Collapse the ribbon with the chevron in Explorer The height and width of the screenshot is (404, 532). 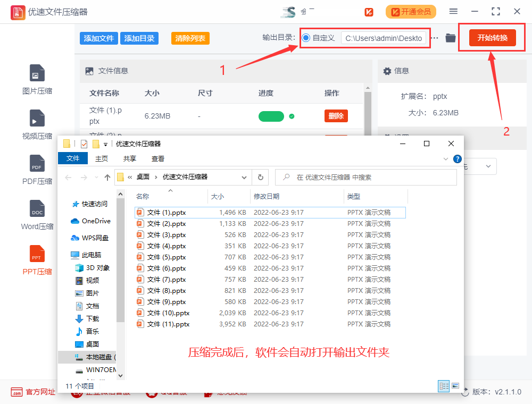446,158
